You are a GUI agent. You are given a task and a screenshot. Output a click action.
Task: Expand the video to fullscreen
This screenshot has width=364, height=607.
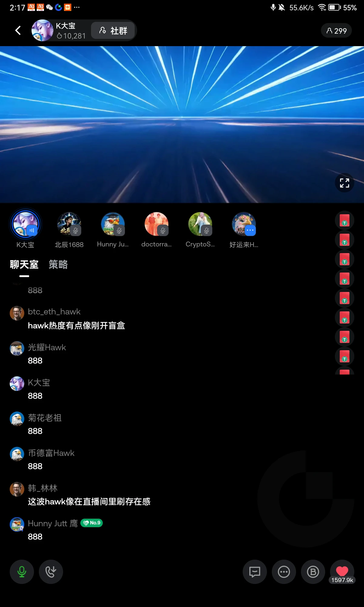click(344, 183)
